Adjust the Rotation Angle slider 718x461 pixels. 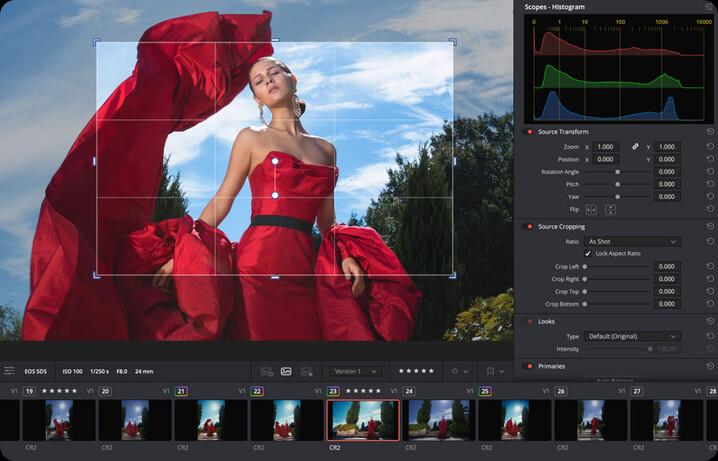pos(617,172)
